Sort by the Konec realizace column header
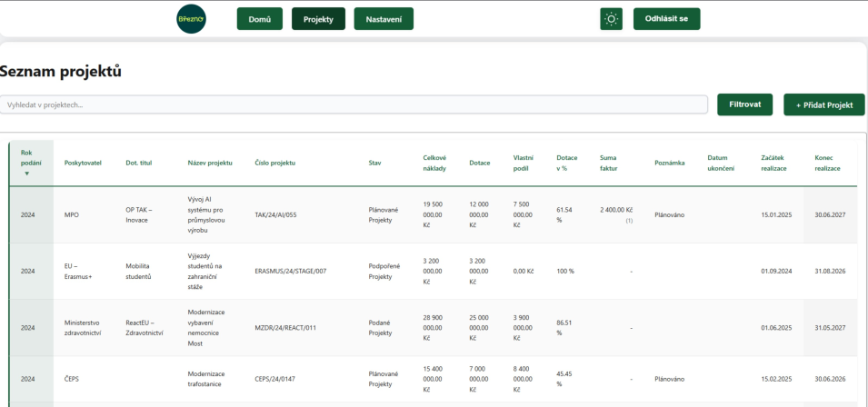Viewport: 868px width, 407px height. [x=828, y=164]
